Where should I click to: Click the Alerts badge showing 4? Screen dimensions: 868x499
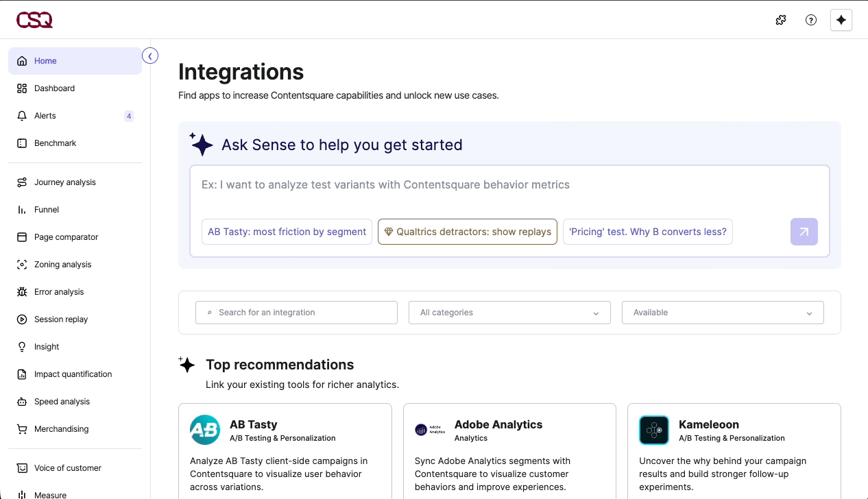tap(129, 116)
